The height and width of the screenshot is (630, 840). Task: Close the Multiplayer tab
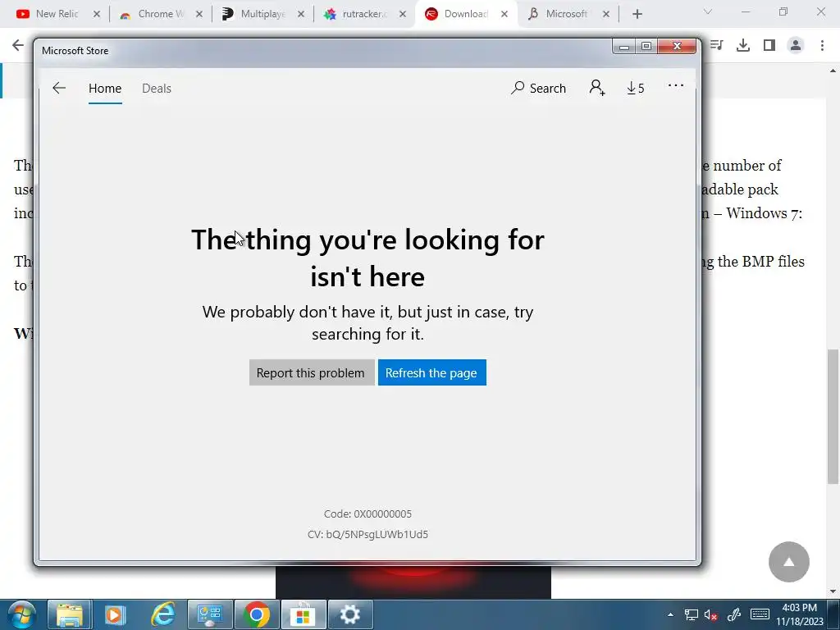click(301, 14)
